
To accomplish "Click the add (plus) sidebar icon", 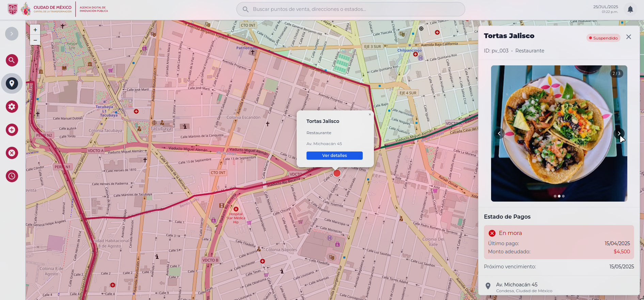I will pos(12,130).
